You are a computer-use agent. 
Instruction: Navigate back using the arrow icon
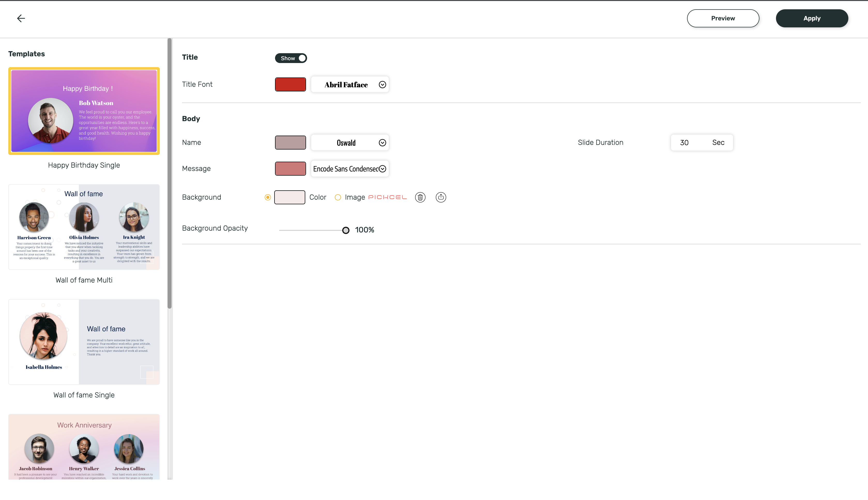21,18
